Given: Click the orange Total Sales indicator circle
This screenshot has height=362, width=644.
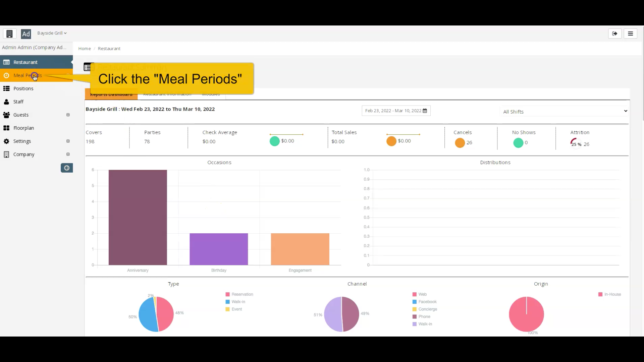Looking at the screenshot, I should (x=391, y=141).
